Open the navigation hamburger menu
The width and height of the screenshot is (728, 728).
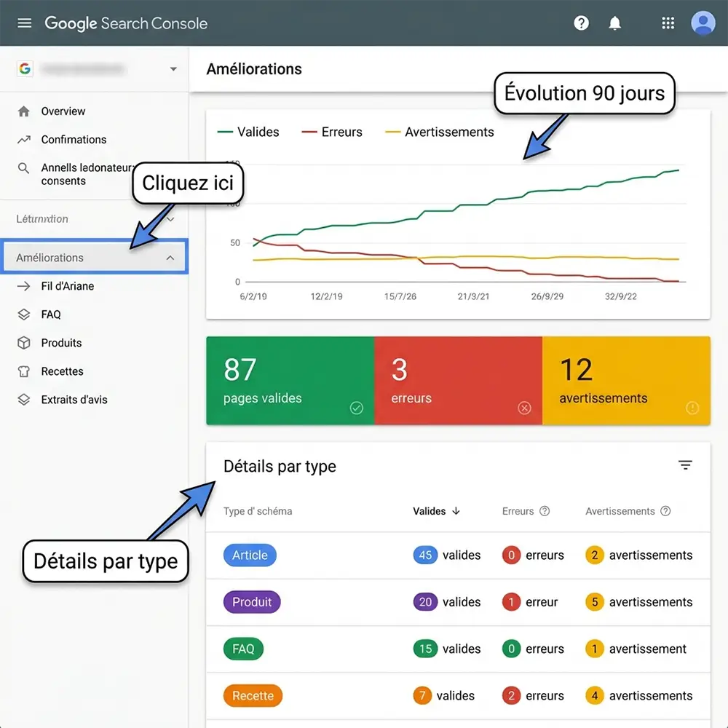[x=24, y=23]
